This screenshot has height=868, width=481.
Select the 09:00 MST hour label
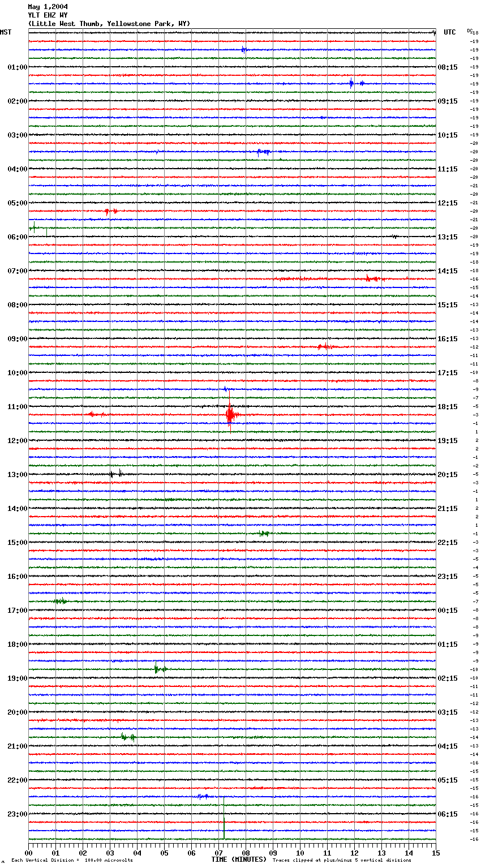point(17,339)
